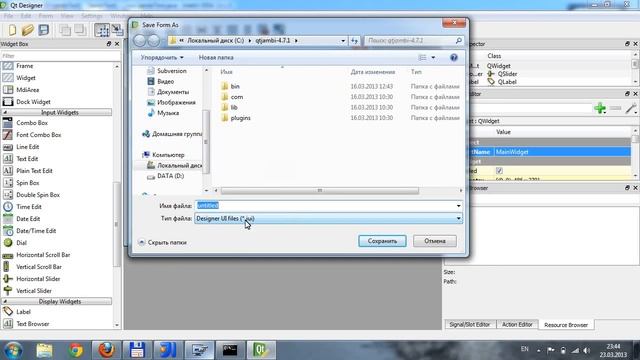Select Документы in the navigation pane
Screen dimensions: 640x360
click(173, 92)
